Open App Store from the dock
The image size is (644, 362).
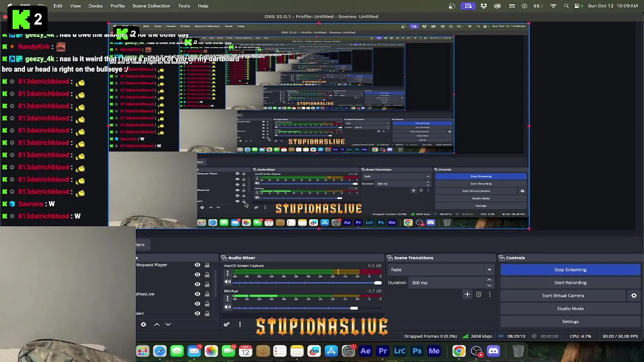click(331, 351)
